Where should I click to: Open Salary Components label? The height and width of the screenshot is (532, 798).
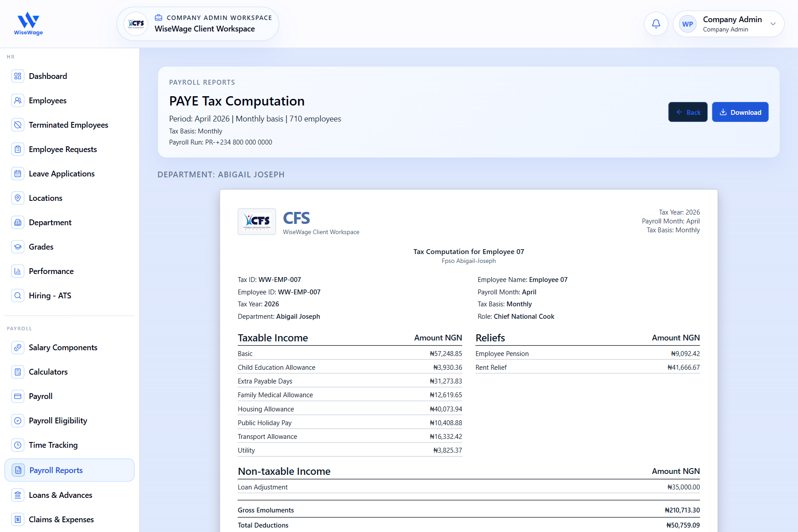click(63, 348)
